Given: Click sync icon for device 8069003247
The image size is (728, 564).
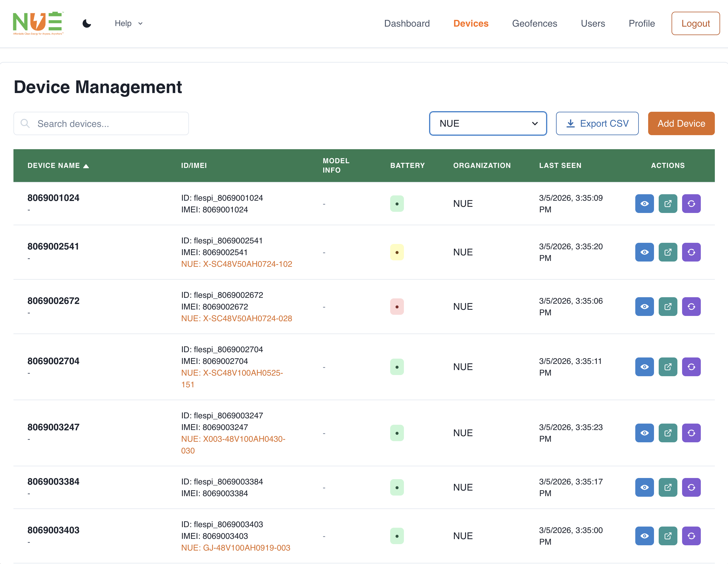Looking at the screenshot, I should click(691, 433).
